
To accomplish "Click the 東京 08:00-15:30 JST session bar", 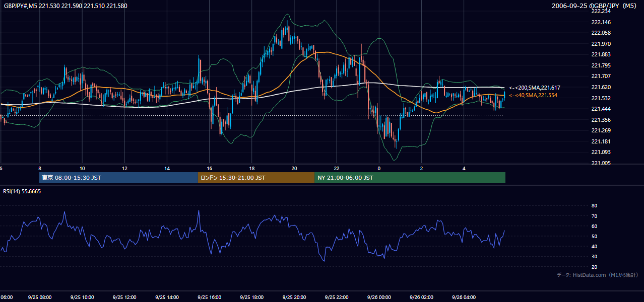I will (x=118, y=178).
